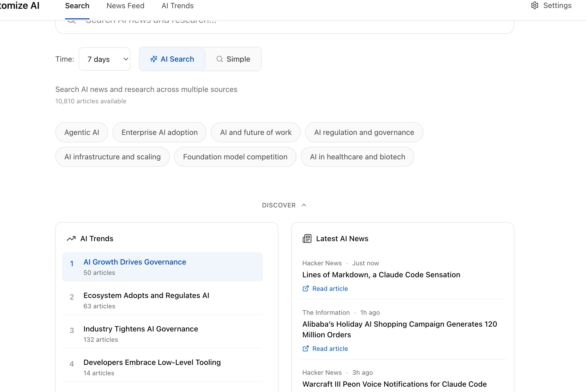Viewport: 586px width, 392px height.
Task: Click the magnifier icon in Simple button
Action: tap(219, 59)
